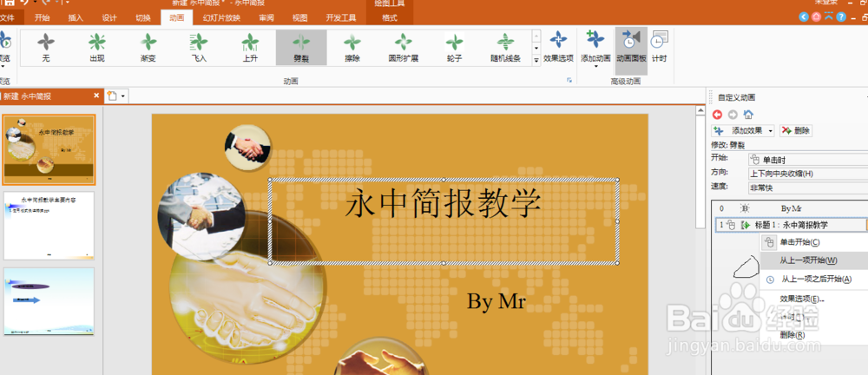The image size is (868, 375).
Task: Go back with red arrow in 自定义动画 panel
Action: (x=718, y=115)
